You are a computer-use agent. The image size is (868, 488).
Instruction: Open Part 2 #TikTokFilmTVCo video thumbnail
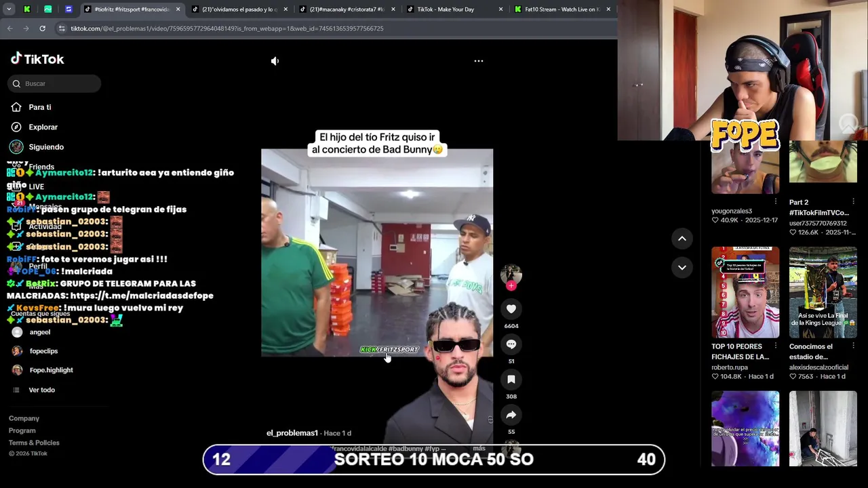click(823, 162)
